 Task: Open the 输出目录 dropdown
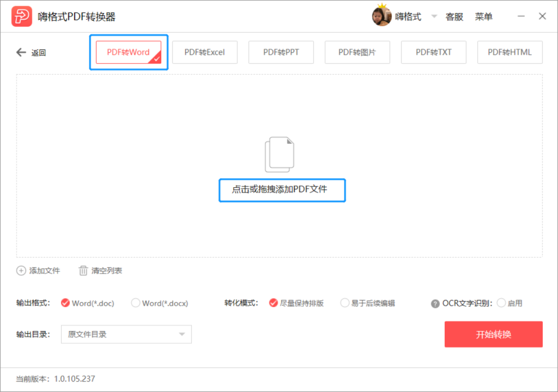(x=126, y=334)
